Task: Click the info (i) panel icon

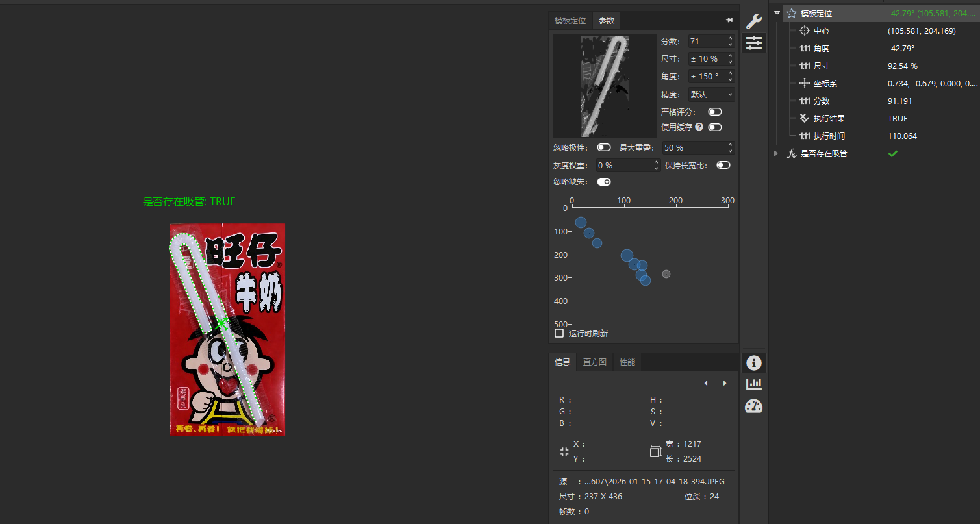Action: pyautogui.click(x=753, y=363)
